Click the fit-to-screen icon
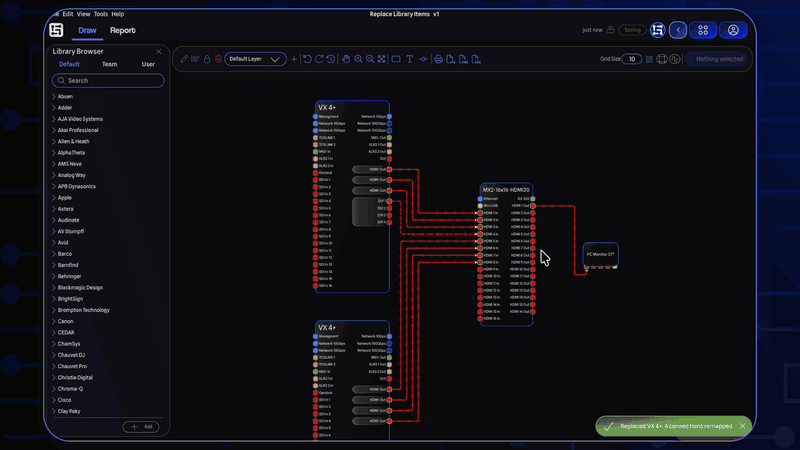Screen dimensions: 800x450 tap(382, 59)
